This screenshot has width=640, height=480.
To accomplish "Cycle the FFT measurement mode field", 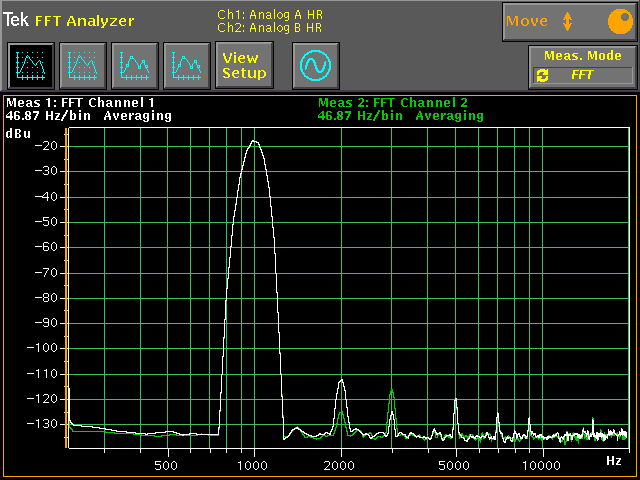I will coord(584,75).
